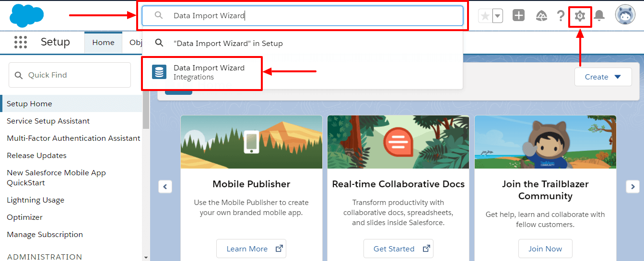This screenshot has height=261, width=644.
Task: Click the magnifier icon in global search
Action: [159, 16]
